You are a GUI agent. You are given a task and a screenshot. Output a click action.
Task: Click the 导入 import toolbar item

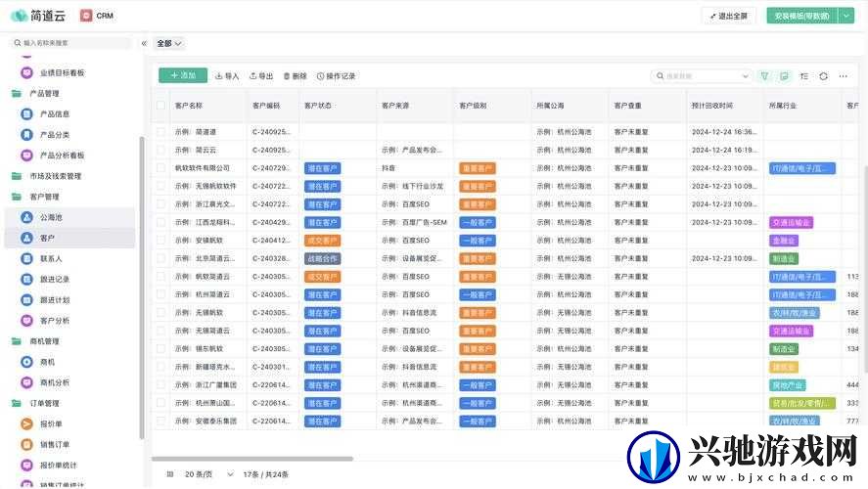[227, 75]
